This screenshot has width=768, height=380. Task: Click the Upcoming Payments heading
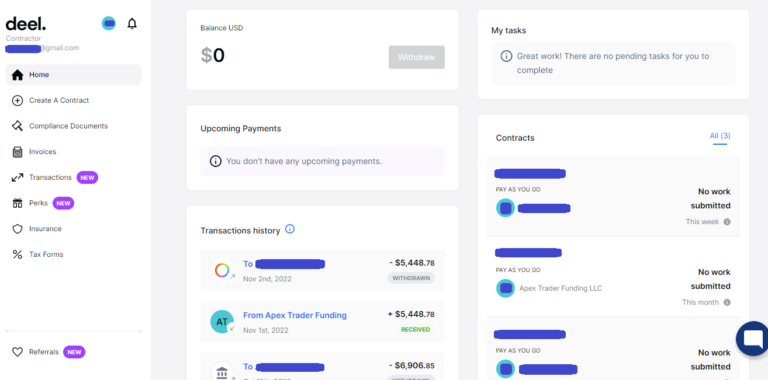pyautogui.click(x=241, y=129)
